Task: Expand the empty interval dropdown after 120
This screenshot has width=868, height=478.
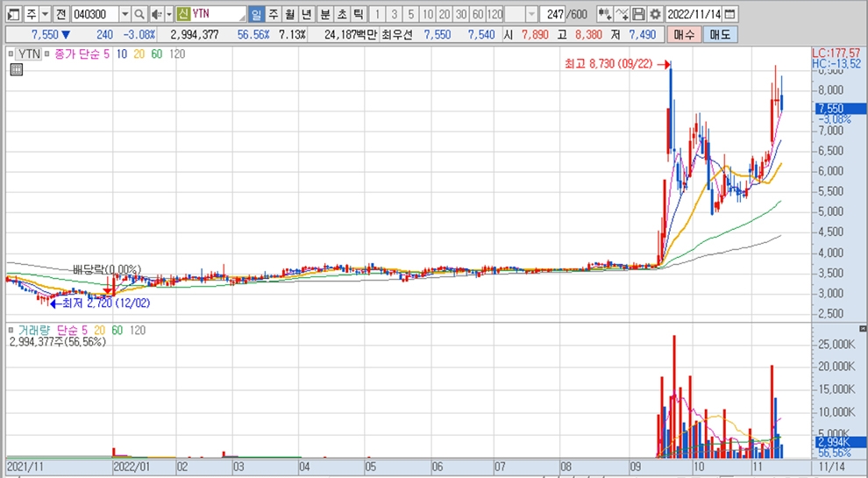Action: coord(532,15)
